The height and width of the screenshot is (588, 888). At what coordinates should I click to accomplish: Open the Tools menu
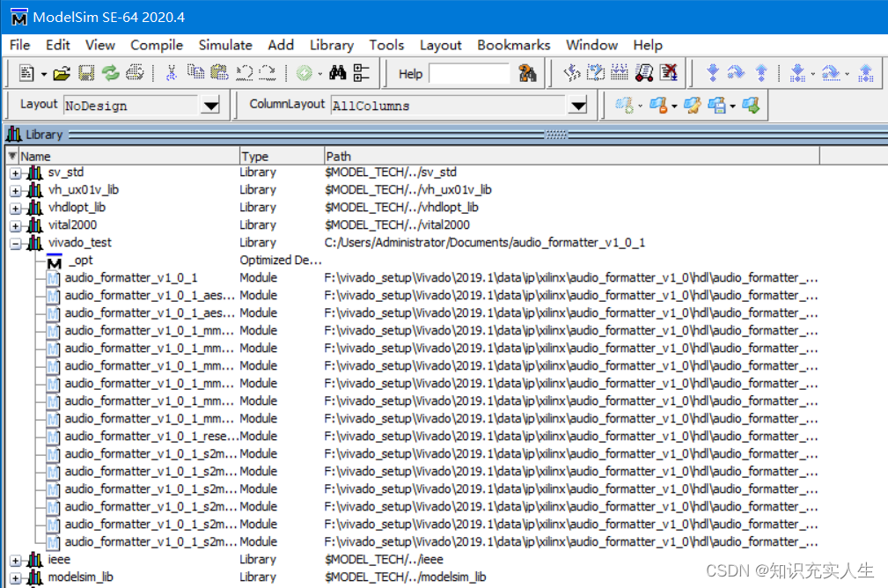tap(386, 45)
